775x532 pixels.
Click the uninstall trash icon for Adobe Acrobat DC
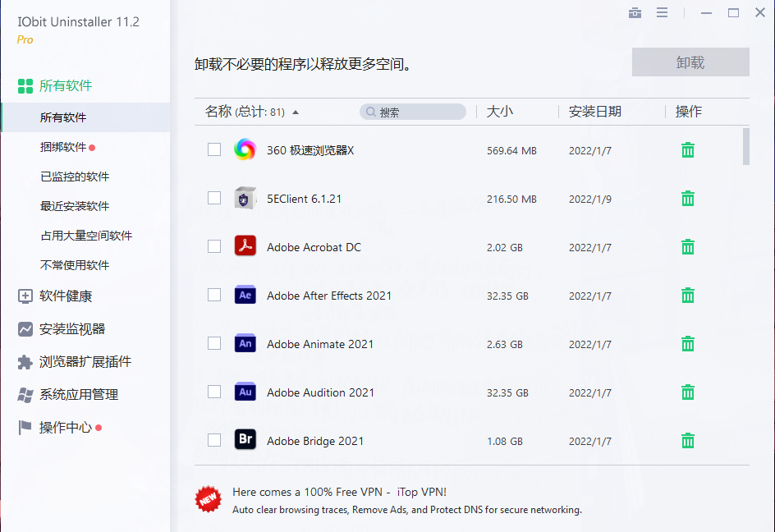click(688, 247)
